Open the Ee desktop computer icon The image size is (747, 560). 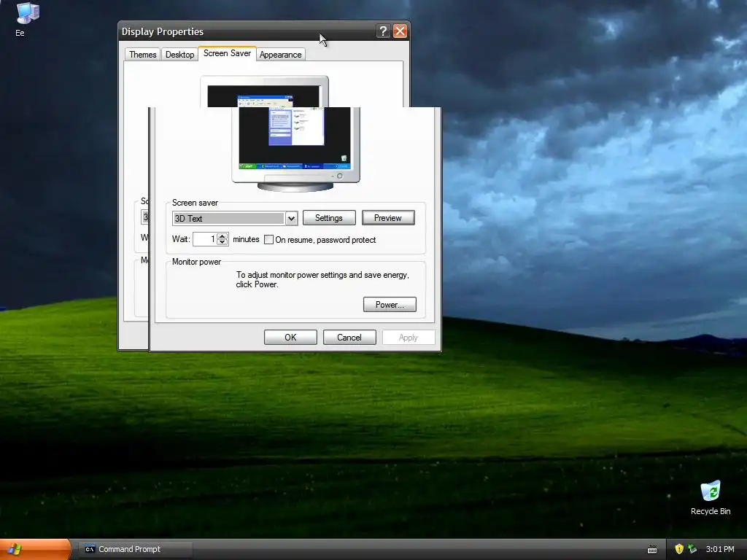[x=26, y=20]
